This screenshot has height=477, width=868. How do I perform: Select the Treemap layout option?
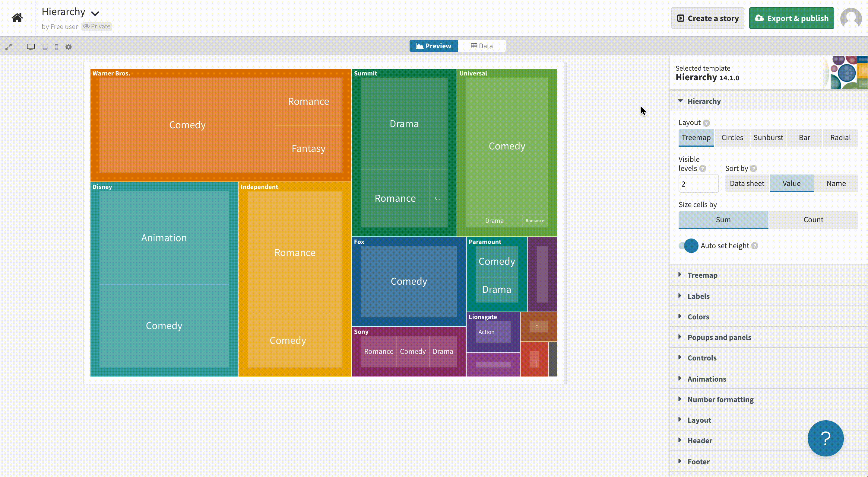coord(696,138)
